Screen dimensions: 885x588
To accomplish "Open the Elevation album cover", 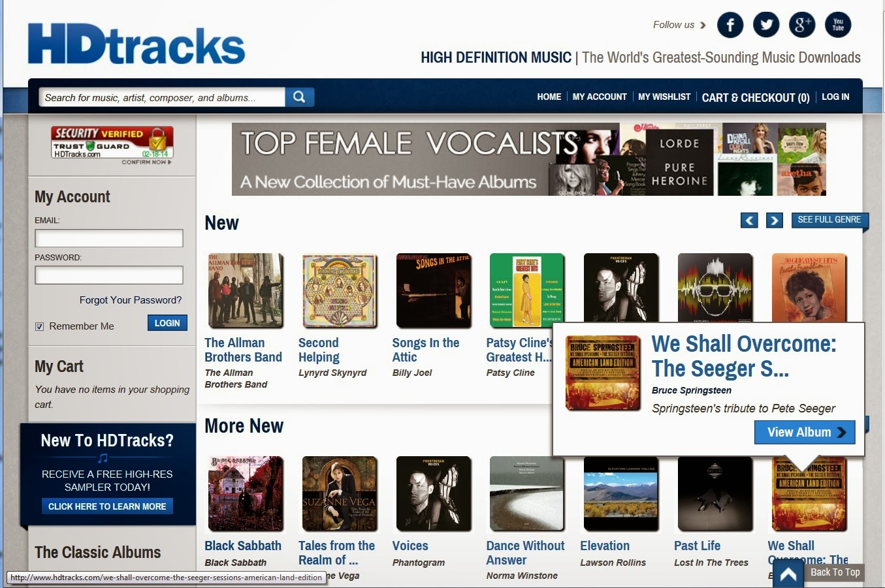I will [621, 493].
